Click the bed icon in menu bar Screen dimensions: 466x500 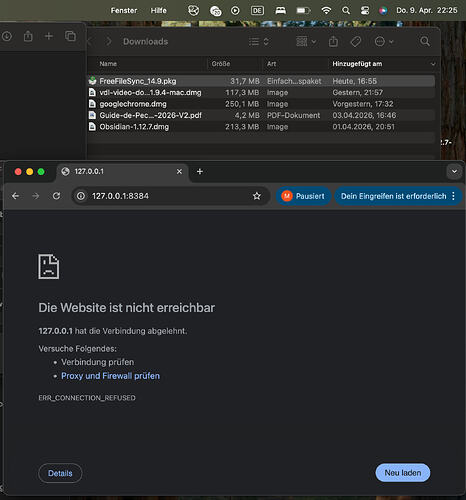[280, 11]
